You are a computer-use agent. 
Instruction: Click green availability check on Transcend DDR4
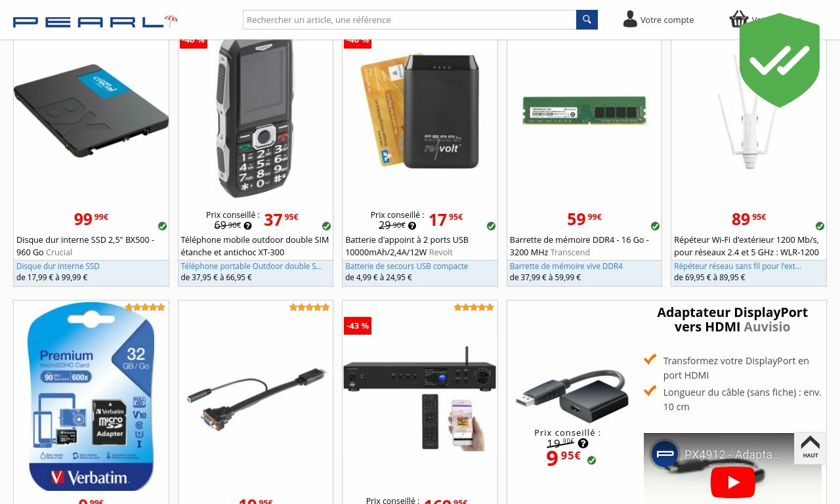(x=655, y=226)
